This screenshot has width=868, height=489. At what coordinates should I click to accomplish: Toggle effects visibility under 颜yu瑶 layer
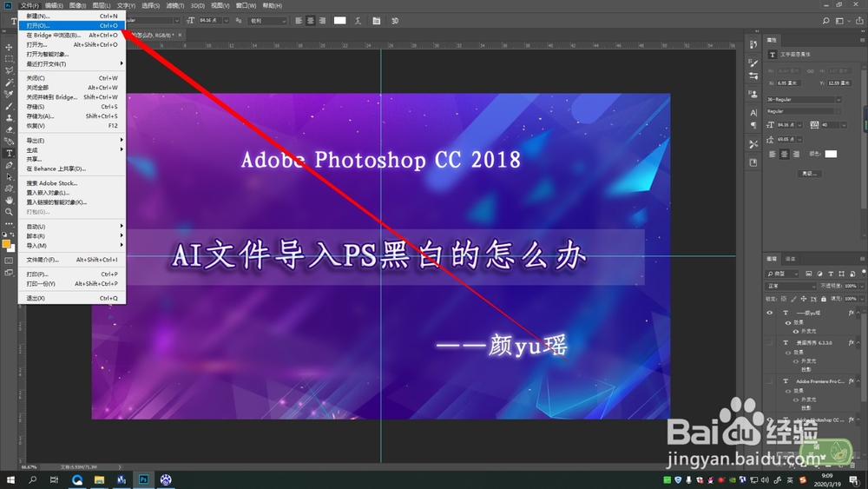tap(788, 322)
